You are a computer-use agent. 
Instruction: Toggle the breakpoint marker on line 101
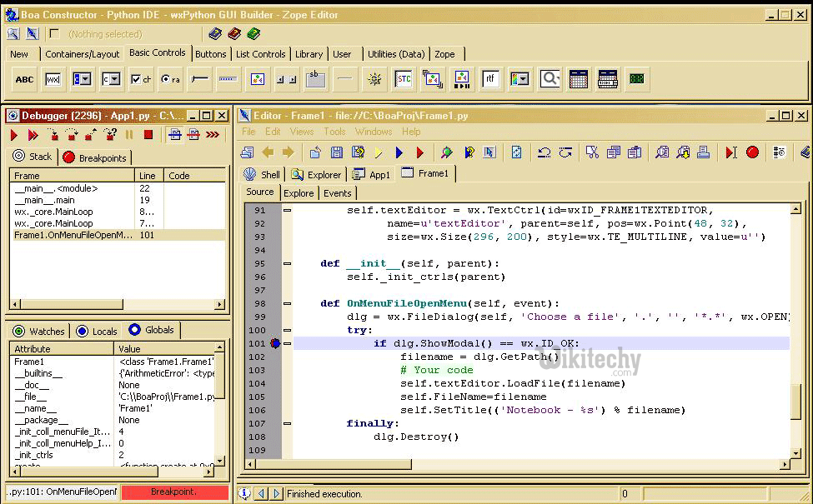[x=276, y=343]
